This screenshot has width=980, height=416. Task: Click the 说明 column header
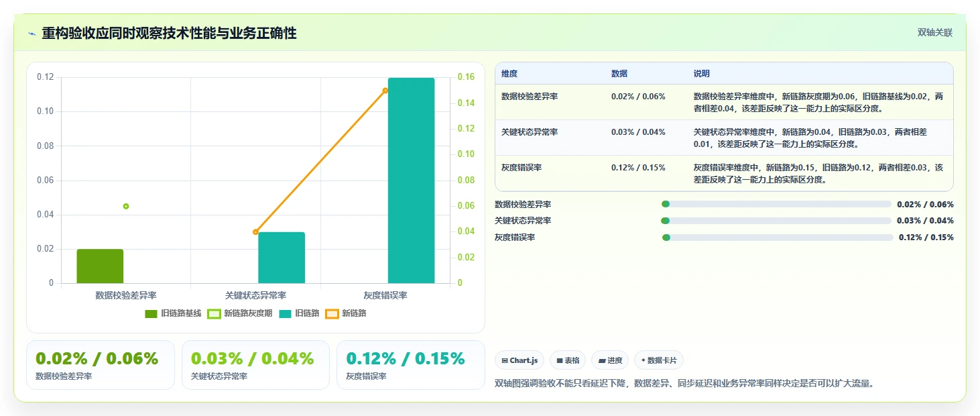point(702,74)
